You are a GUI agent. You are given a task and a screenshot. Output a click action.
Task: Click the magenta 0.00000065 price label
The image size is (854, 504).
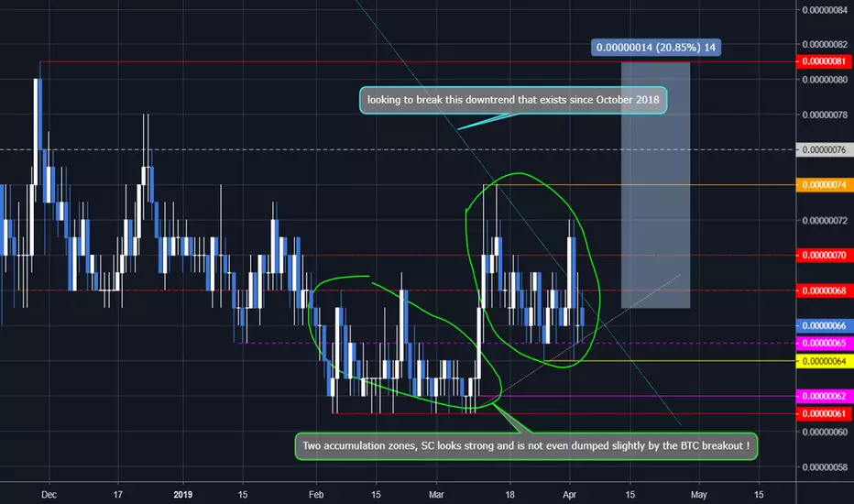tap(824, 344)
